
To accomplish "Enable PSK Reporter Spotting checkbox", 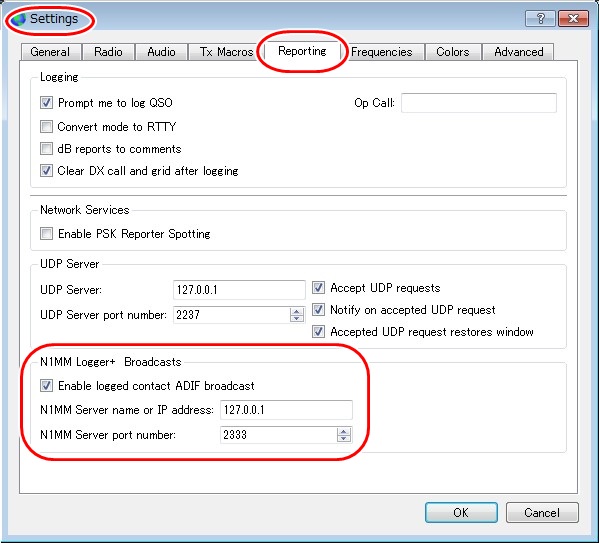I will [x=46, y=233].
